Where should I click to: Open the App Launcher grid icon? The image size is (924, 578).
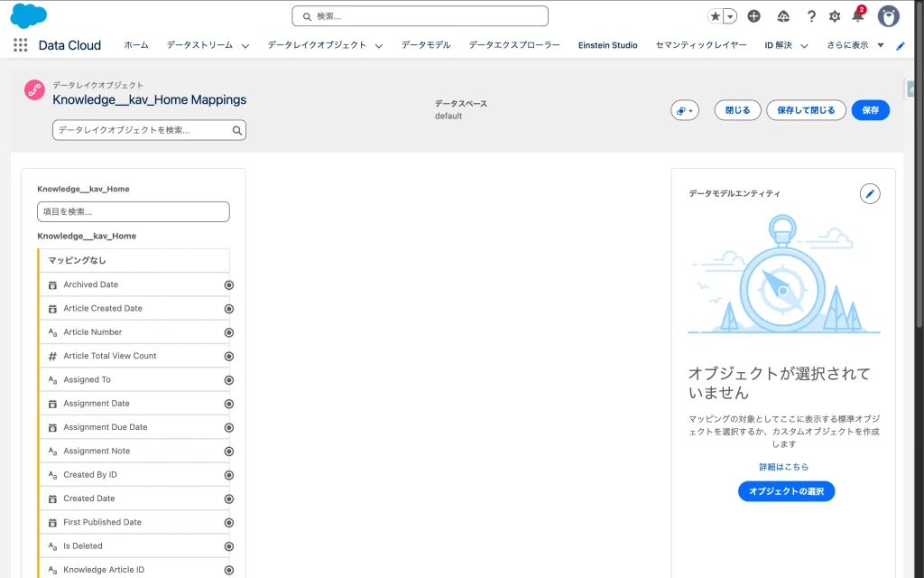coord(20,45)
